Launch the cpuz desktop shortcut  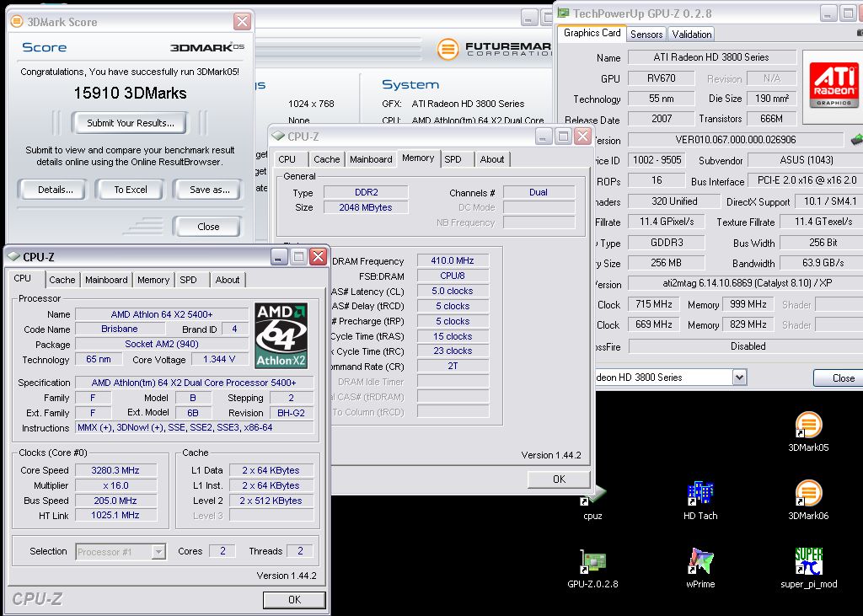click(x=592, y=502)
